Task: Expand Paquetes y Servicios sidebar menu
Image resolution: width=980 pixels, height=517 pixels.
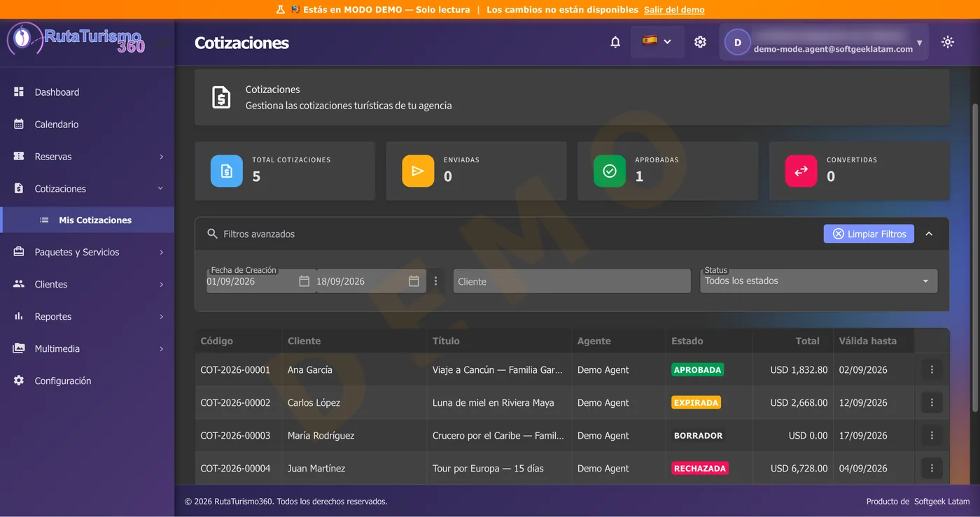Action: pyautogui.click(x=87, y=252)
